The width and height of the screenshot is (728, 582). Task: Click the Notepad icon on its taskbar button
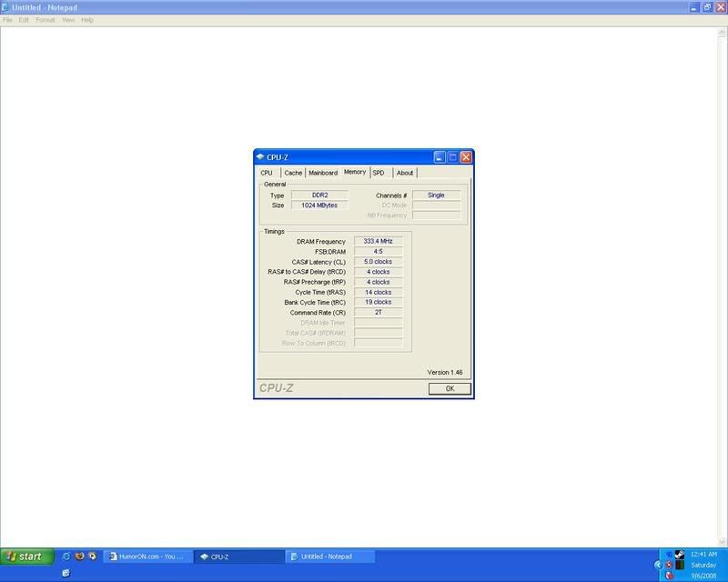click(x=296, y=556)
